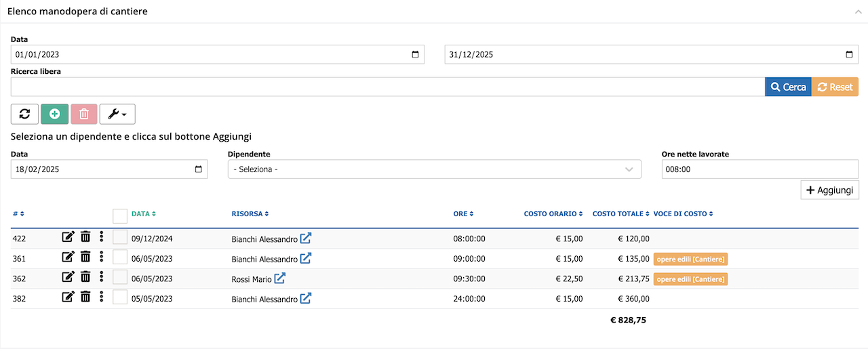Toggle the select-all checkbox in table header
868x349 pixels.
[x=120, y=215]
